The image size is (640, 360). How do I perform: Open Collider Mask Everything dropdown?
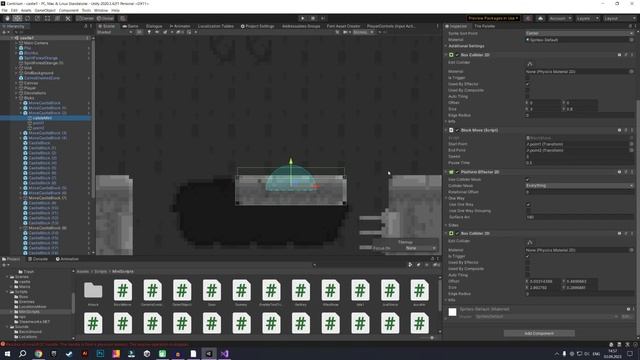coord(580,186)
